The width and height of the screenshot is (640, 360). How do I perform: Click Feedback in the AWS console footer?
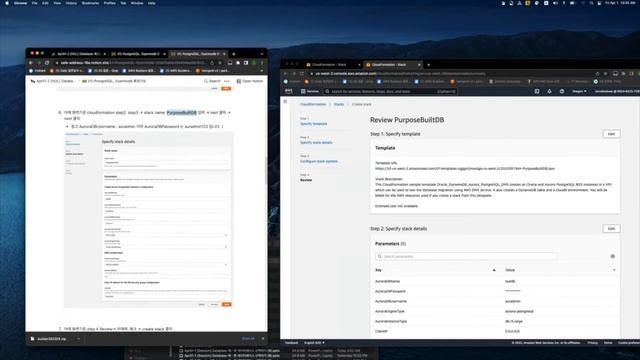pos(291,343)
